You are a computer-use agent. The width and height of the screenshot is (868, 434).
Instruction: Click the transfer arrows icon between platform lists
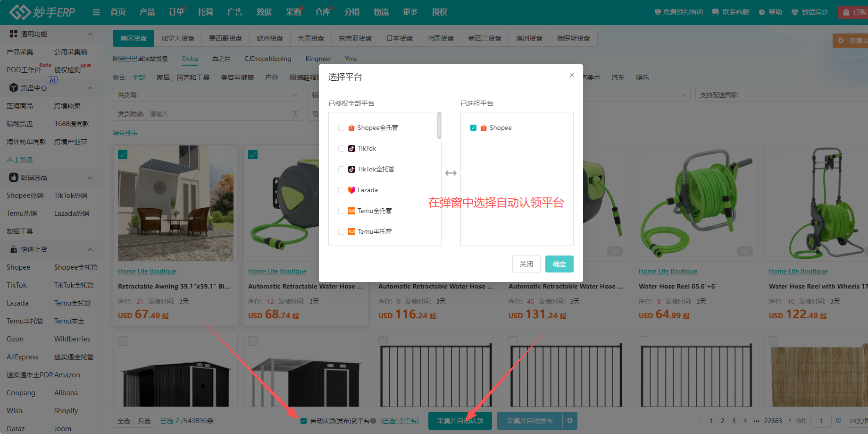(451, 173)
